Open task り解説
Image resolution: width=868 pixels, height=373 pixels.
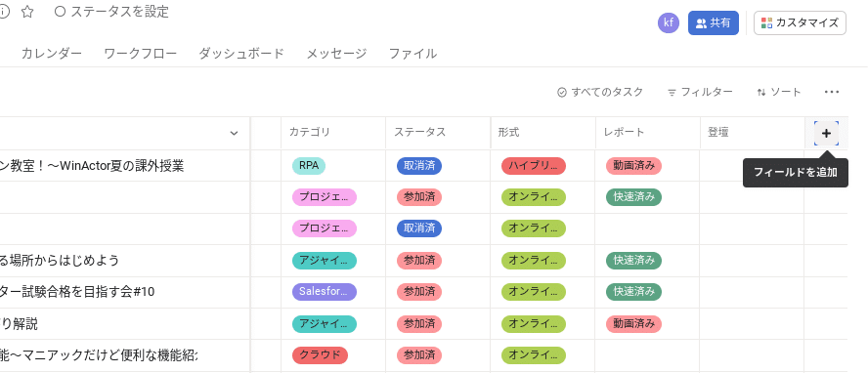(x=19, y=324)
